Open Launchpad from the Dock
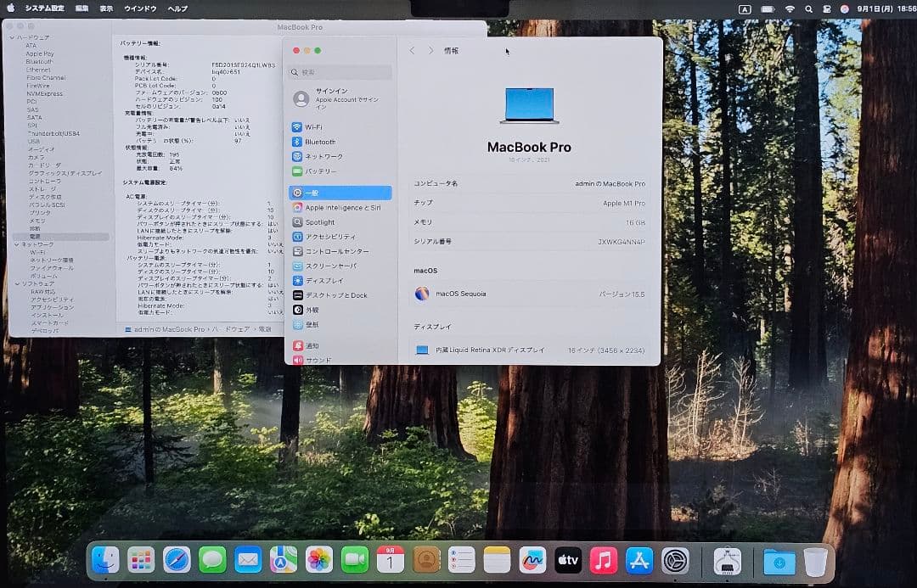Screen dimensions: 917x588 tap(140, 560)
